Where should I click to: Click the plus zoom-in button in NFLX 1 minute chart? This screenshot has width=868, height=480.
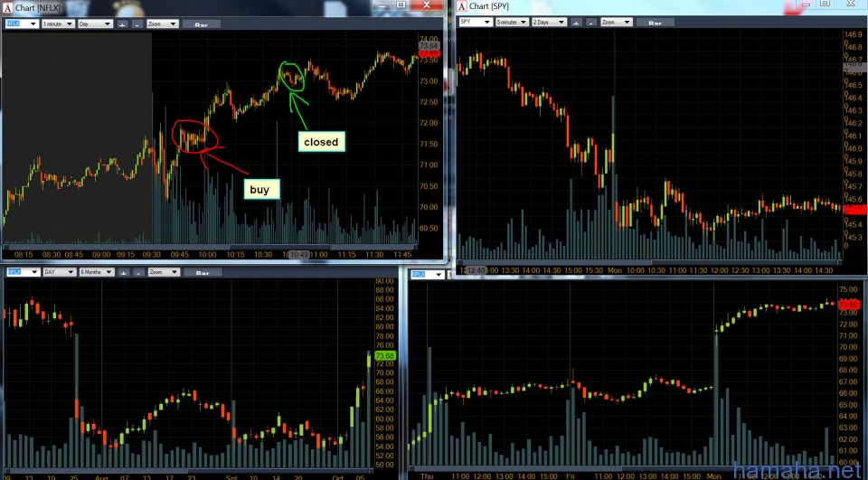(122, 24)
